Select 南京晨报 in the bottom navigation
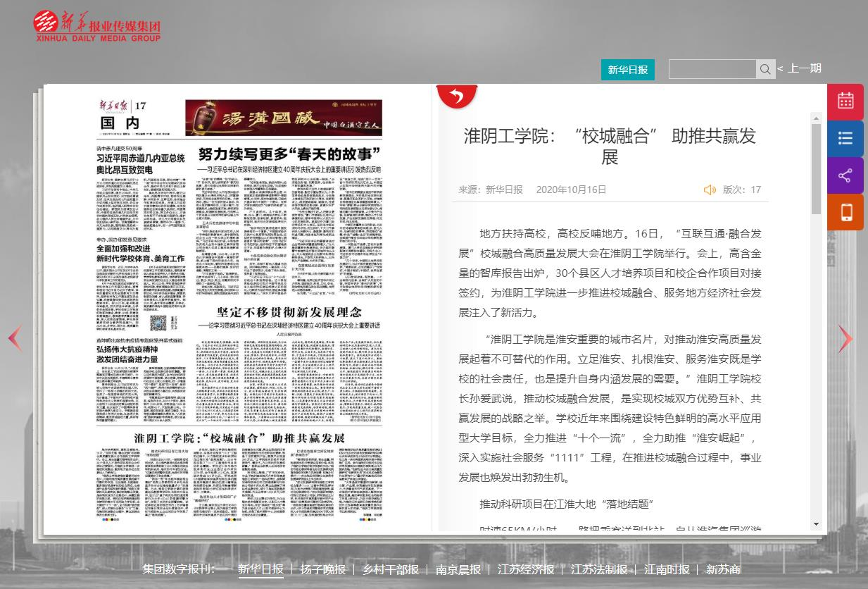Viewport: 868px width, 589px height. [458, 569]
